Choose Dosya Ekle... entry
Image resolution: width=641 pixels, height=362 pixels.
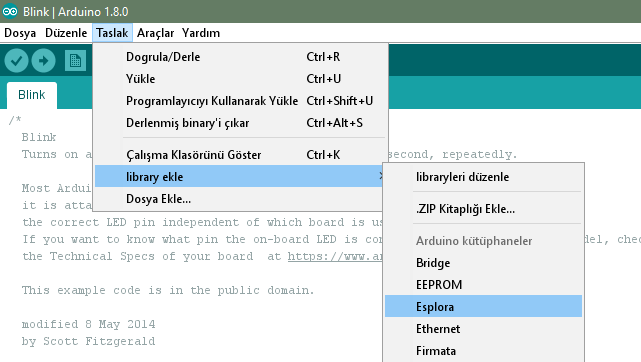[x=240, y=199]
